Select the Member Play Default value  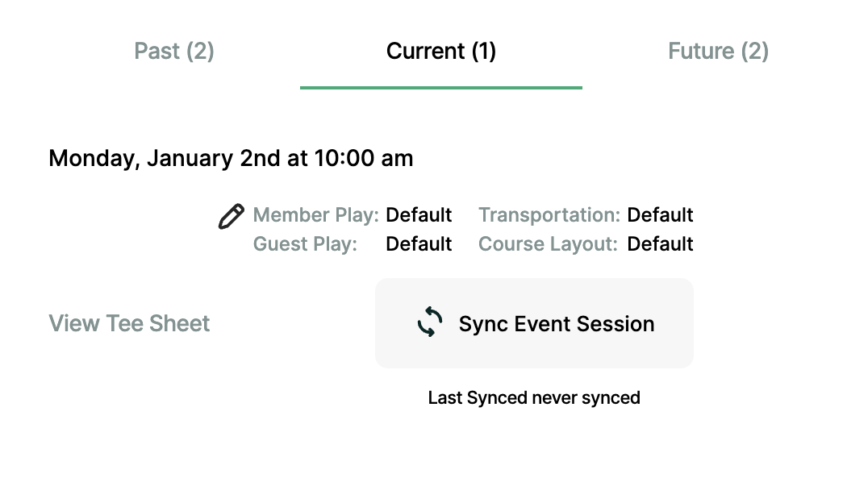(419, 214)
